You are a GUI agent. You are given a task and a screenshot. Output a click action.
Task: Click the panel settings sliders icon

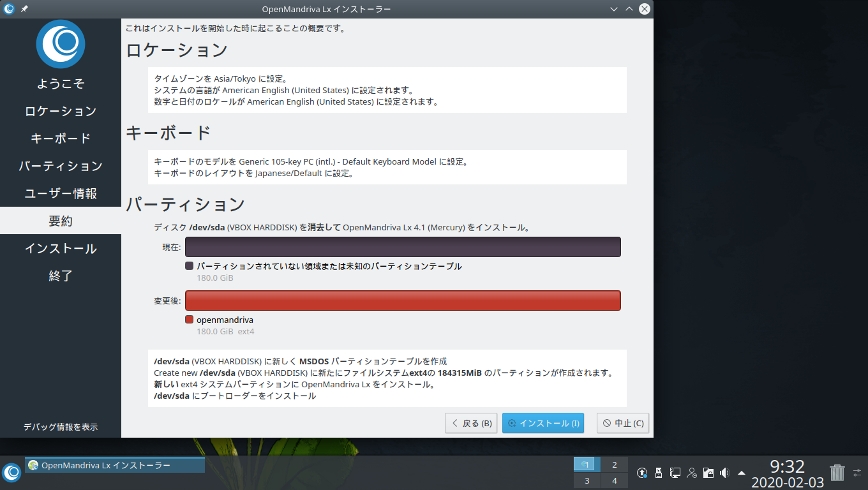(x=857, y=473)
